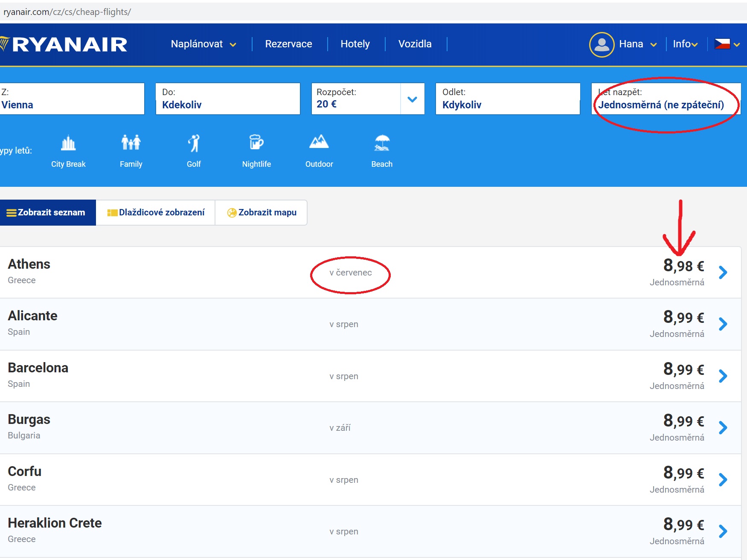Open Athens flight details arrow

pos(723,272)
